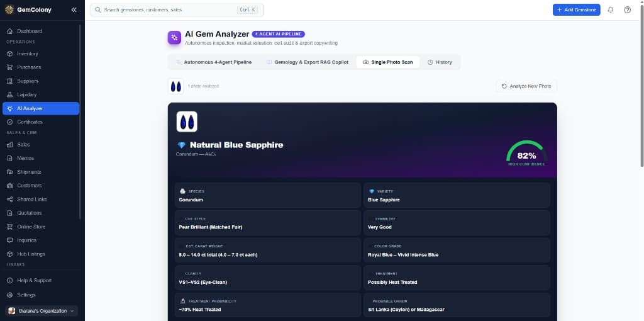Click Royal Blue – Vivid Intense Blue text

pyautogui.click(x=403, y=255)
